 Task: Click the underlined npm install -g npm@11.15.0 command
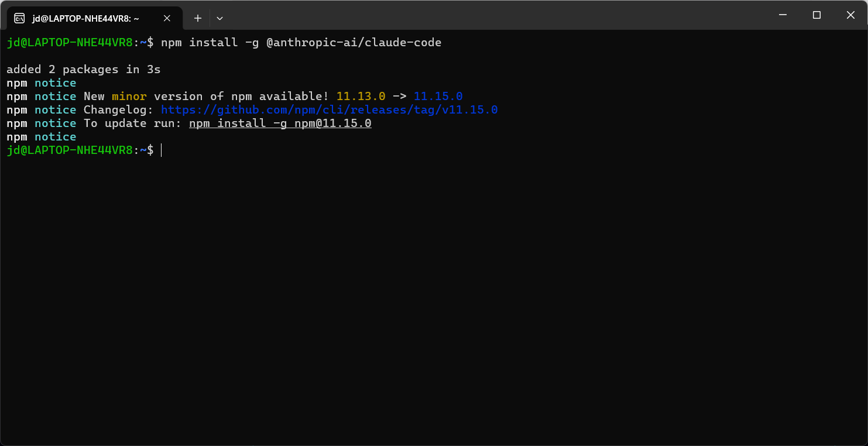click(x=280, y=123)
